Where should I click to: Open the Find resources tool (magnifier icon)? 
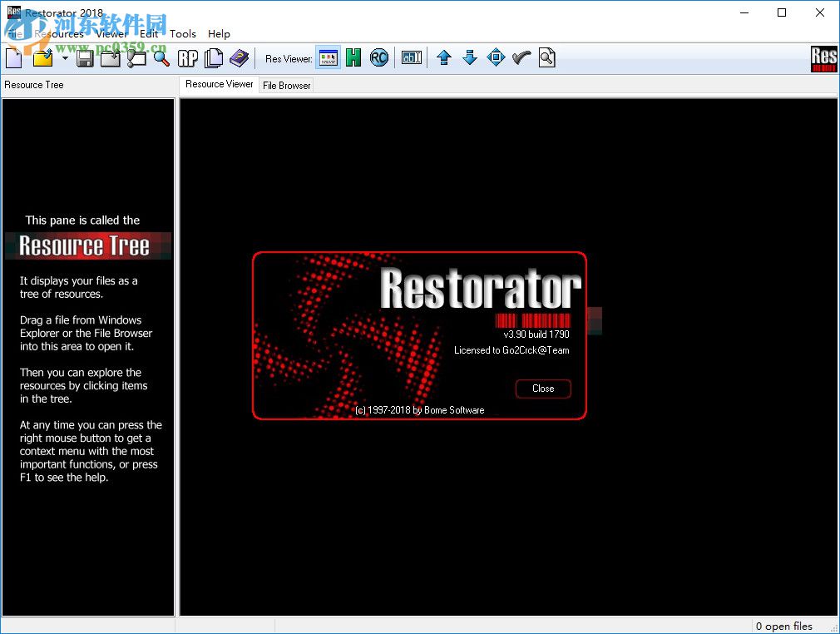coord(161,57)
